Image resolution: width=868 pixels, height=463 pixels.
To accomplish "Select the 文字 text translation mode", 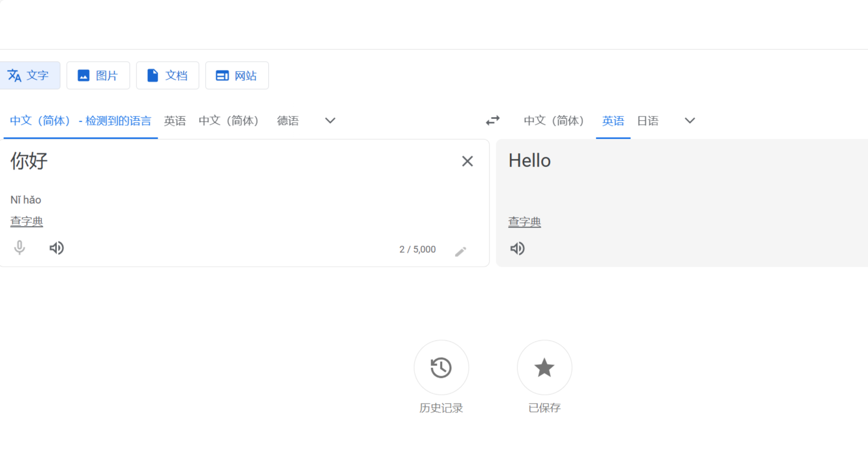I will 29,75.
